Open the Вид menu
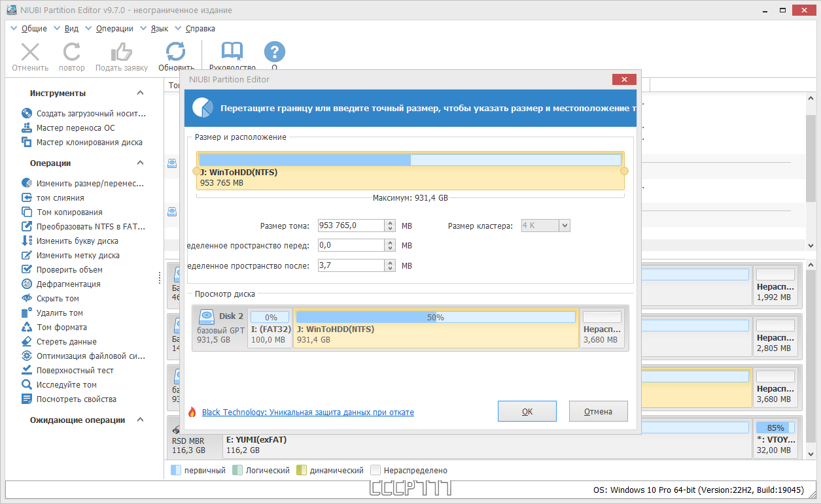This screenshot has height=504, width=821. [x=71, y=28]
